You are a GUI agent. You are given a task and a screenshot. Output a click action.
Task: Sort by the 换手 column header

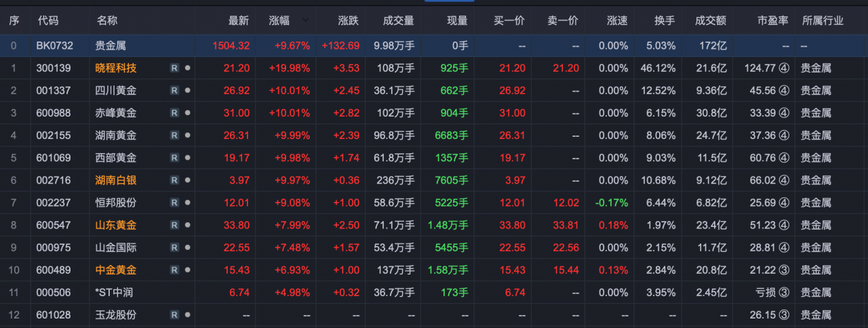coord(665,21)
